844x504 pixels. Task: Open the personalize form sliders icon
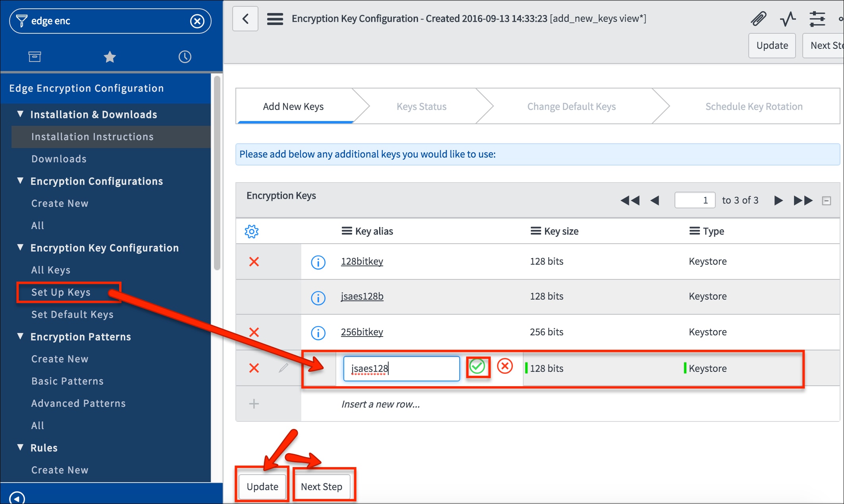point(817,19)
